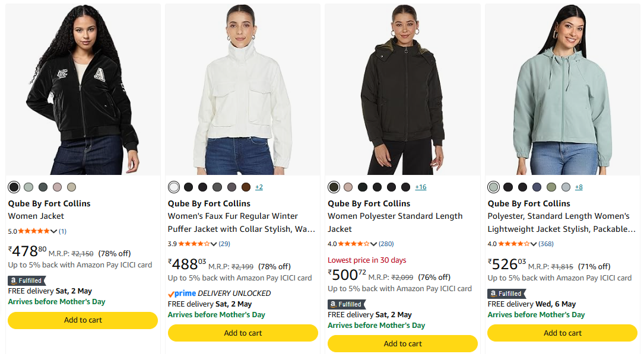This screenshot has width=644, height=354.
Task: Choose the navy blue swatch on the Lightweight Jacket
Action: pos(537,187)
